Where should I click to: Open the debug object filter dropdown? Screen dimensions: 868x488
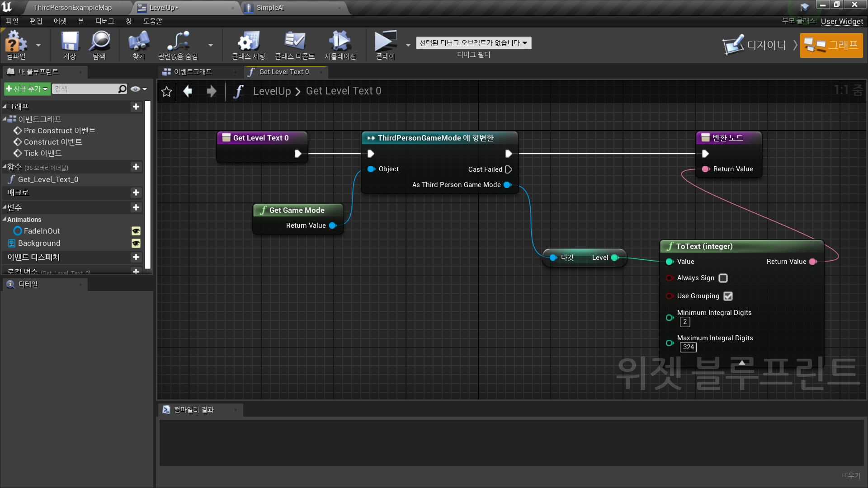pyautogui.click(x=473, y=43)
